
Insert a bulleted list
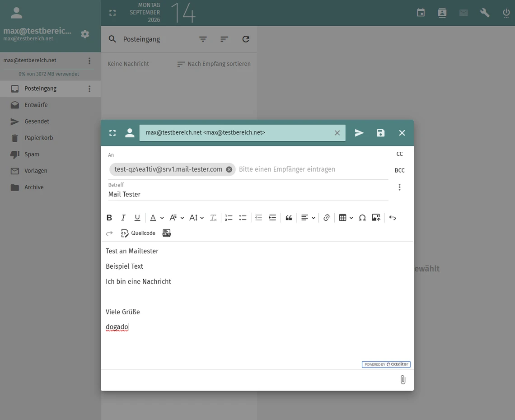(x=243, y=218)
